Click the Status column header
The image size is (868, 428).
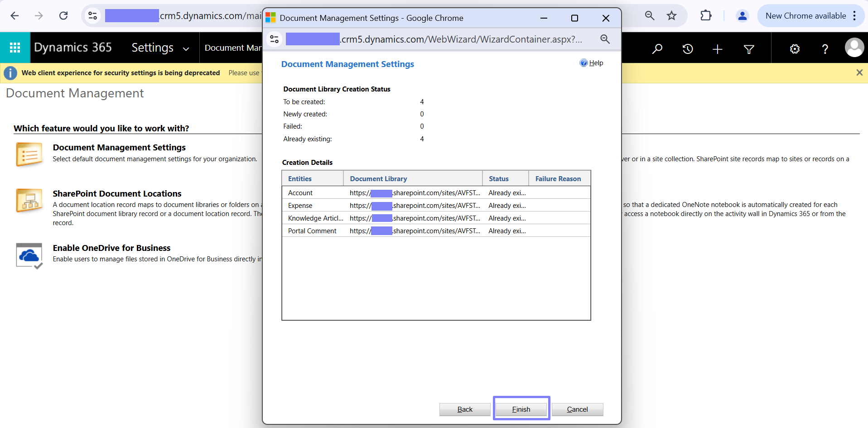(x=506, y=178)
